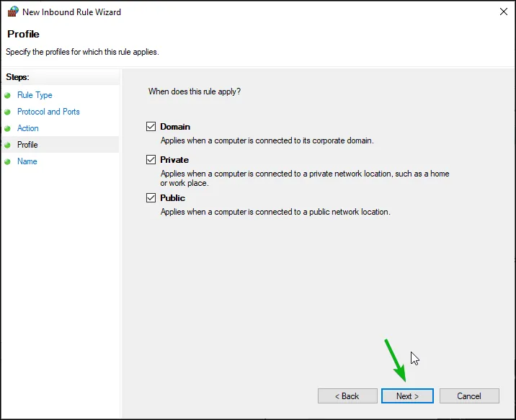Click the green bullet beside Rule Type
The width and height of the screenshot is (516, 420).
click(x=8, y=95)
